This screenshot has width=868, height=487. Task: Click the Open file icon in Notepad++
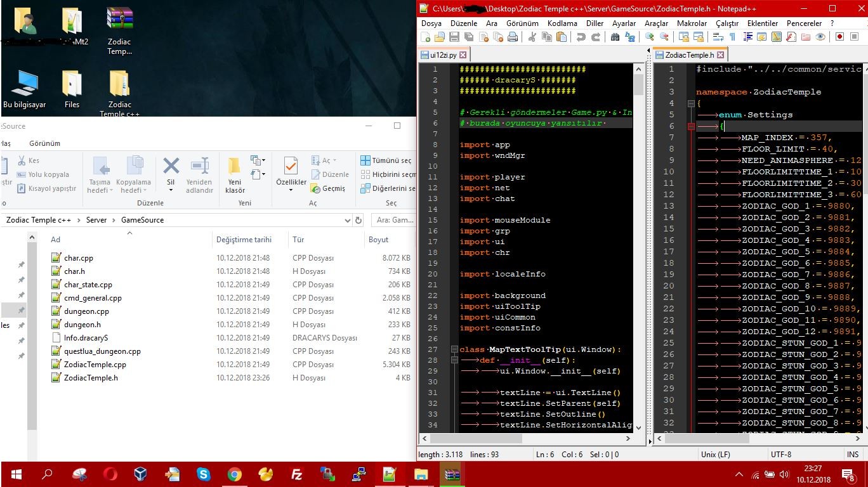click(x=440, y=37)
